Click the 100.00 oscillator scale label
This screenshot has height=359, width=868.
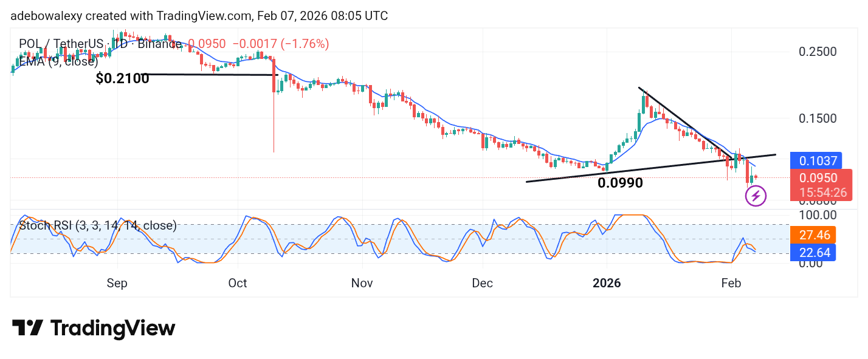[x=818, y=214]
